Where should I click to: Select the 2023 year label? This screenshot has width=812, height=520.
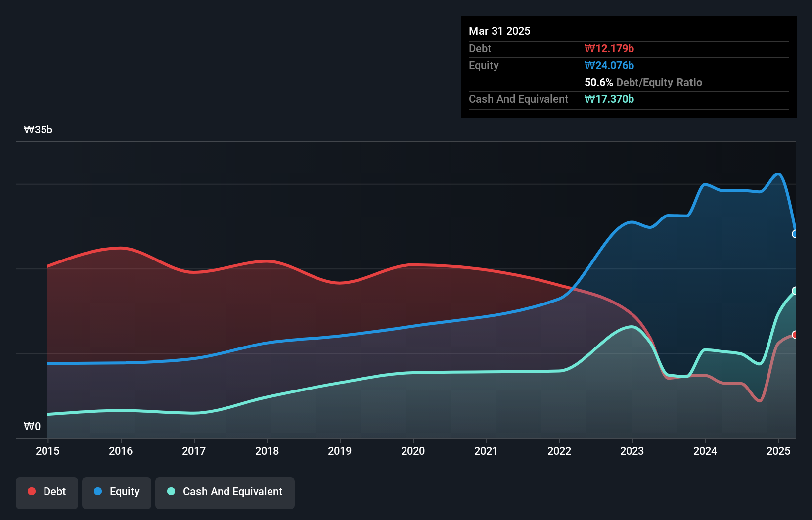tap(632, 451)
